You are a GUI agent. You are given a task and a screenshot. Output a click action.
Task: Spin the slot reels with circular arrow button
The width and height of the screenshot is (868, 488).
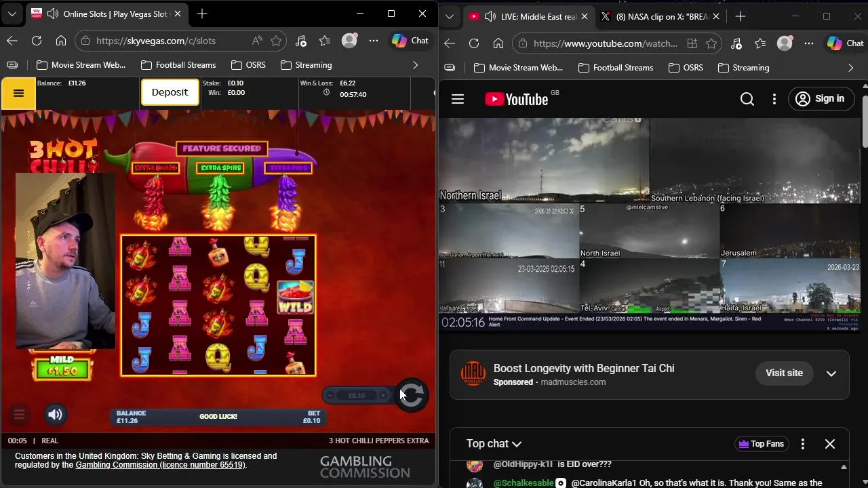pyautogui.click(x=412, y=394)
